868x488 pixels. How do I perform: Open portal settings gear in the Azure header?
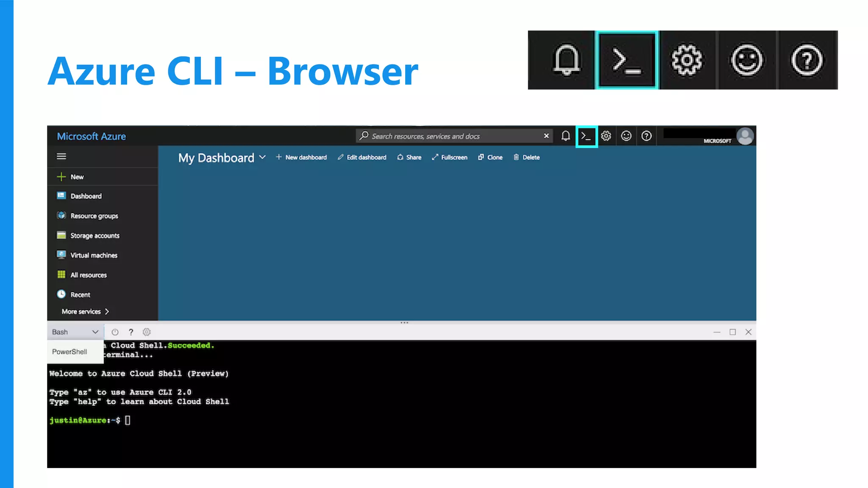pos(606,136)
